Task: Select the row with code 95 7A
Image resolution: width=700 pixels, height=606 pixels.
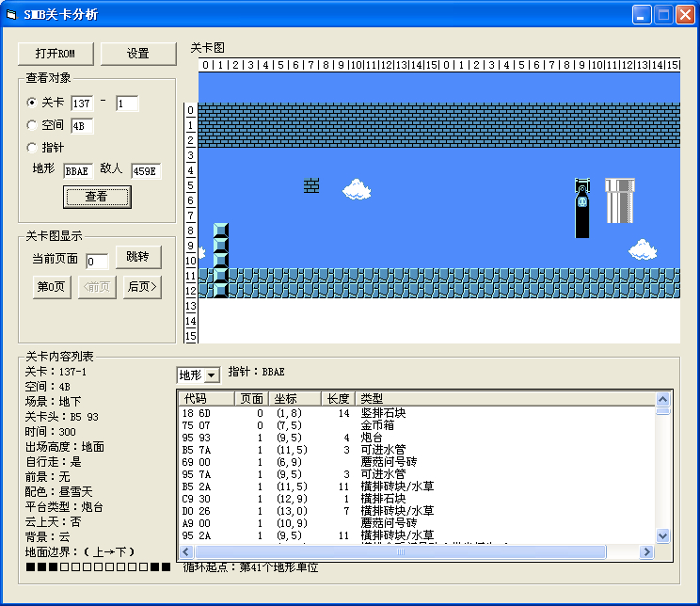Action: pos(417,474)
